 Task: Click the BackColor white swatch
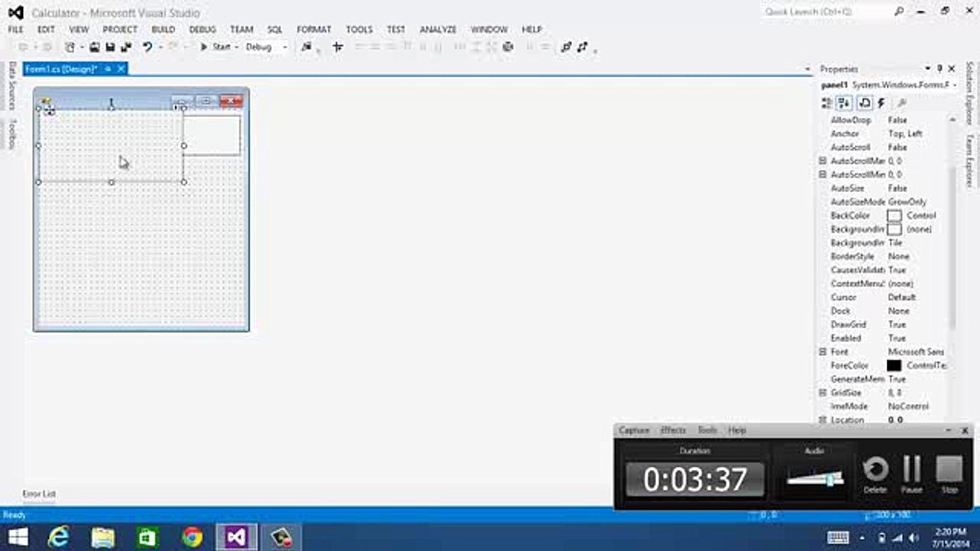coord(894,216)
